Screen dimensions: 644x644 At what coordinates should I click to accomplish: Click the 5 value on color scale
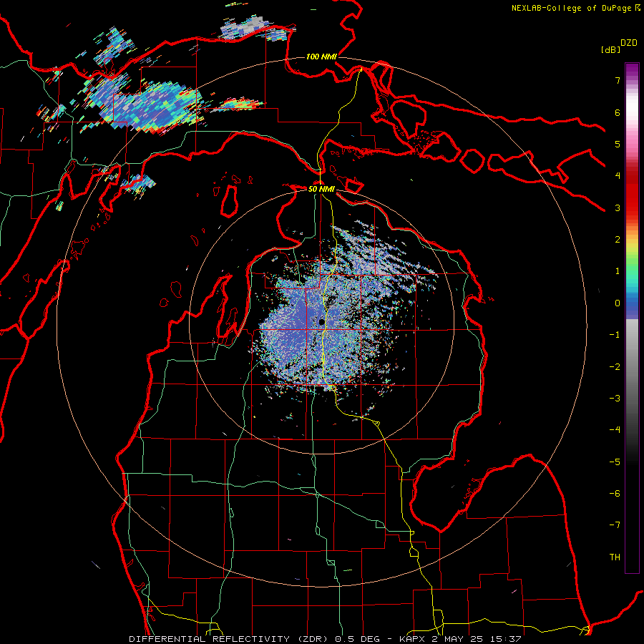[x=618, y=144]
